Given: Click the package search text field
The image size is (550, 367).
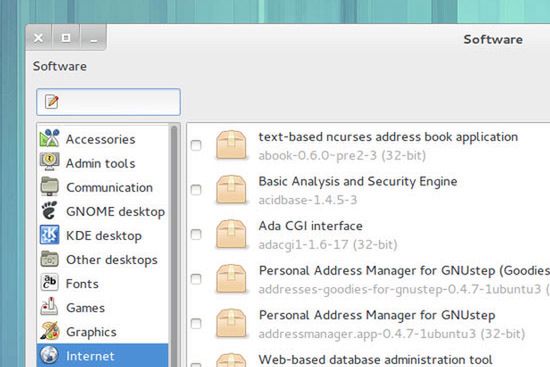Looking at the screenshot, I should (108, 102).
